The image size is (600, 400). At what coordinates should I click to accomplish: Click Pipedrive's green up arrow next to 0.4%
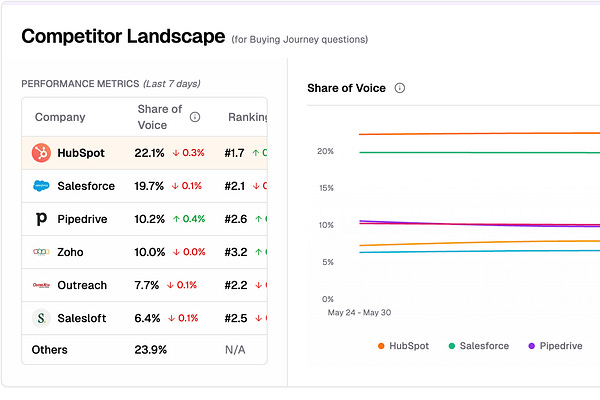[176, 219]
